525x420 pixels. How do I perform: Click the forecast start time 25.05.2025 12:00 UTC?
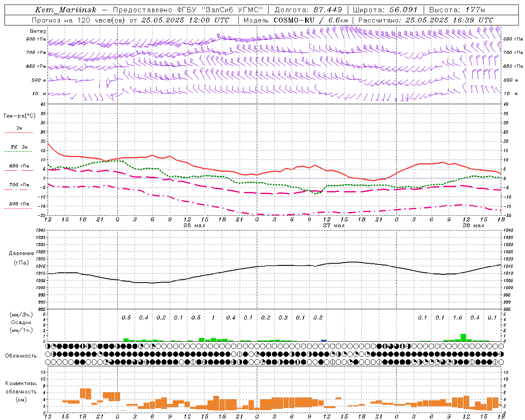point(185,20)
